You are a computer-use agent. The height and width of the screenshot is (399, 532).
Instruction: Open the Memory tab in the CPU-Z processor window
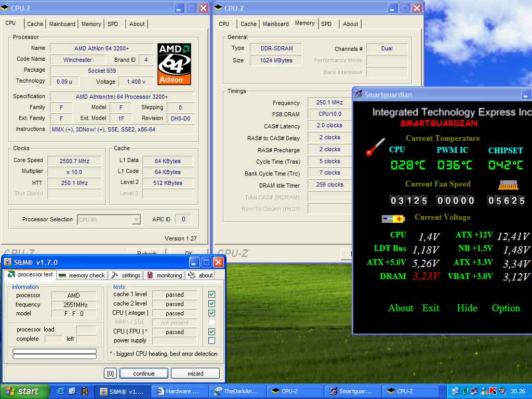91,24
